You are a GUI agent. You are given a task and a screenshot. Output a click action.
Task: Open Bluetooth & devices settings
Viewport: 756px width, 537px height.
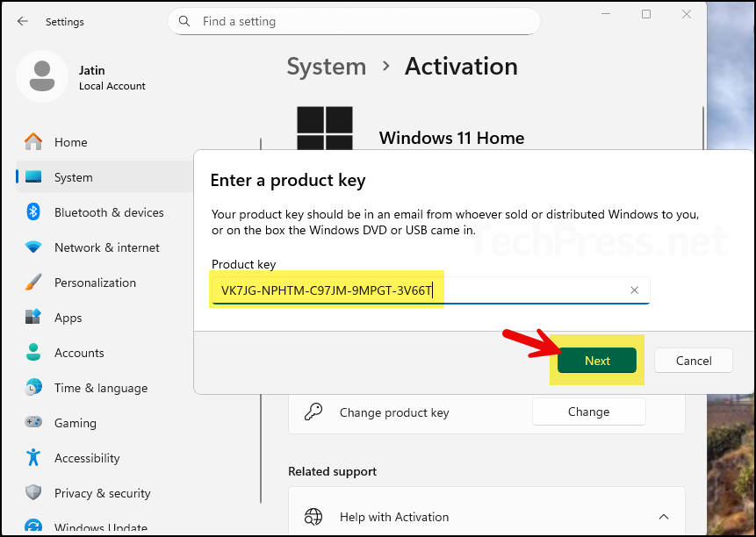(109, 212)
